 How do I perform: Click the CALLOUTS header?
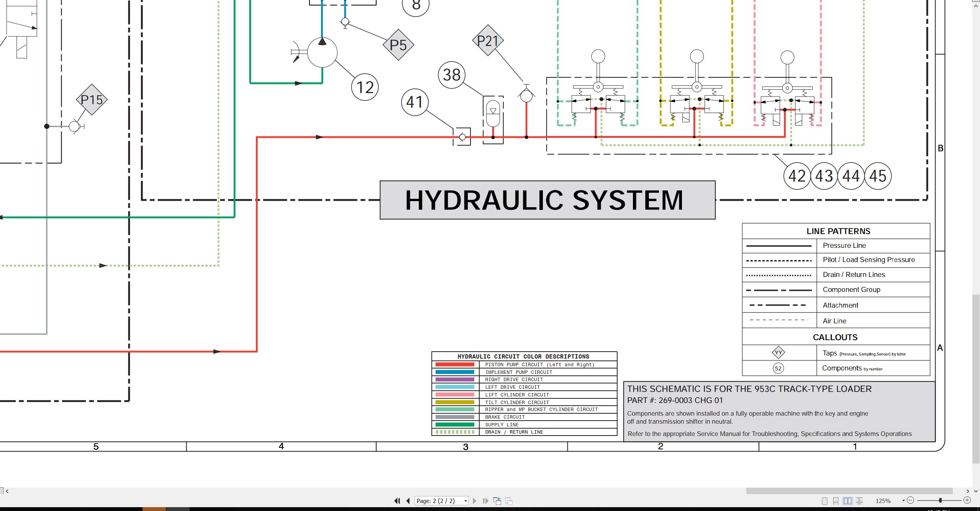[835, 337]
